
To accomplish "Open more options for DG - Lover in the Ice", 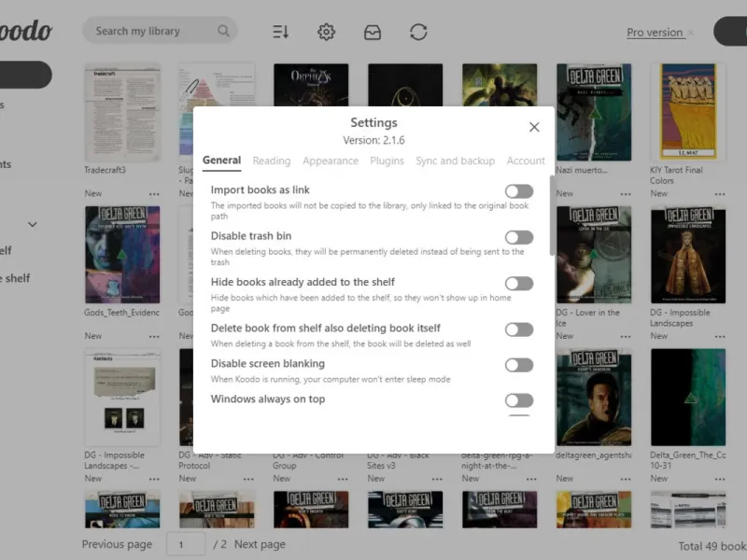I will pyautogui.click(x=626, y=336).
